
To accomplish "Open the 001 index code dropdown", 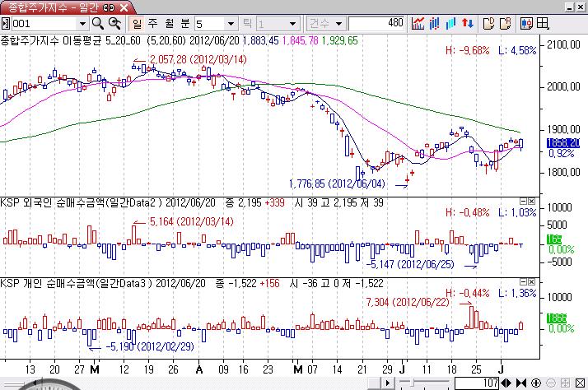I will [x=81, y=23].
